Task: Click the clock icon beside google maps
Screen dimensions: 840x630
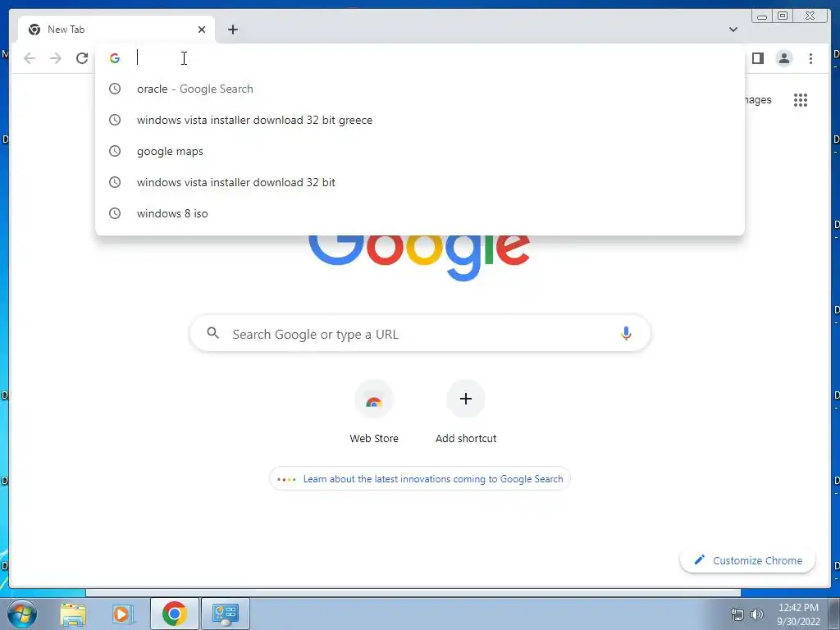Action: coord(115,151)
